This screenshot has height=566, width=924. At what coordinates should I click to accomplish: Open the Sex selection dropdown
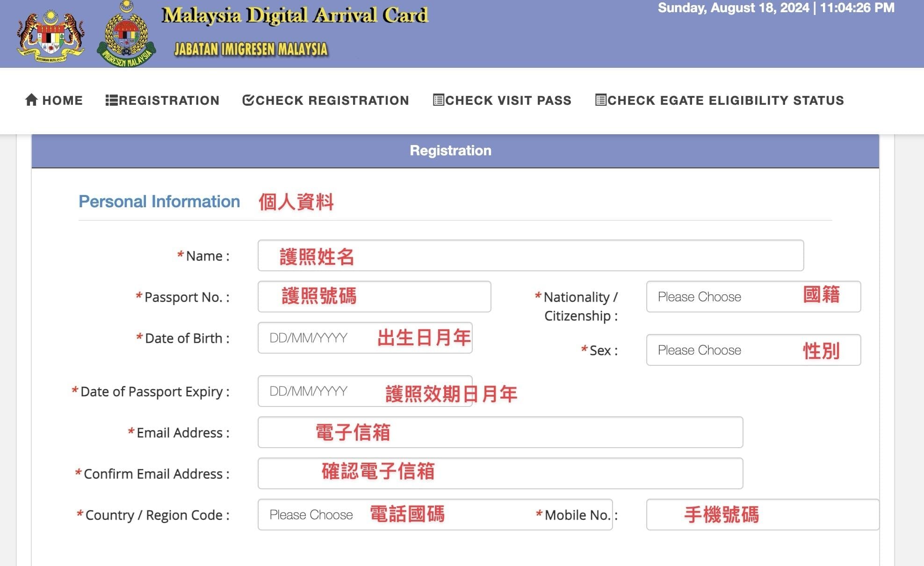pyautogui.click(x=753, y=350)
